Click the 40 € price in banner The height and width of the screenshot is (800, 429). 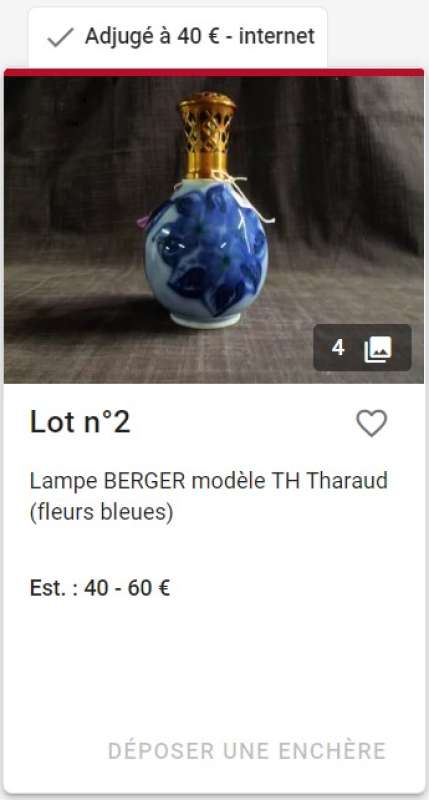(x=196, y=37)
